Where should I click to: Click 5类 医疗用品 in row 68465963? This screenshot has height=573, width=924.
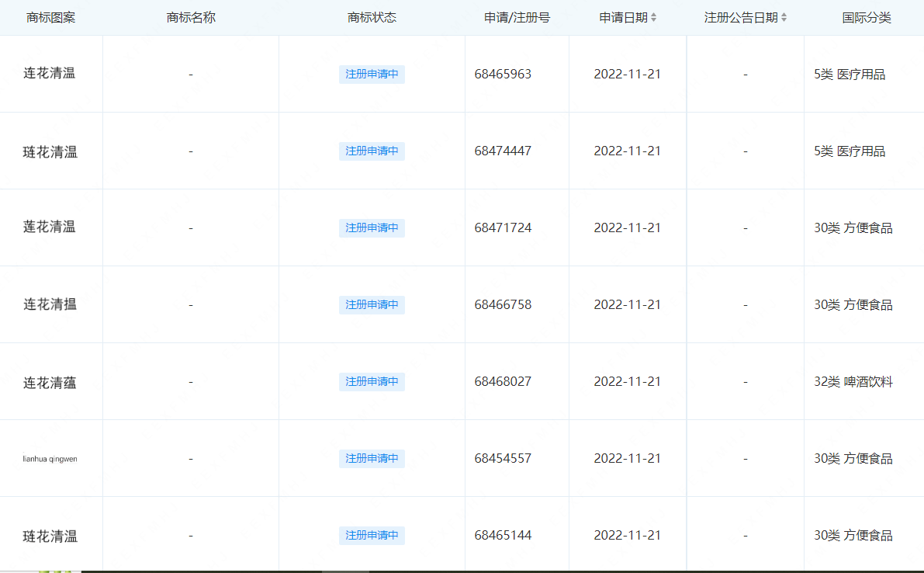tap(850, 75)
